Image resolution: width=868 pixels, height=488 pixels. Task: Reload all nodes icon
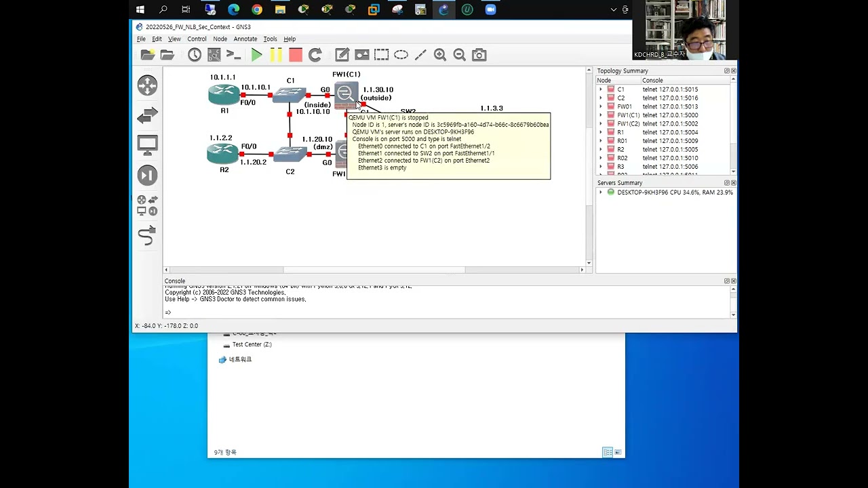tap(315, 55)
